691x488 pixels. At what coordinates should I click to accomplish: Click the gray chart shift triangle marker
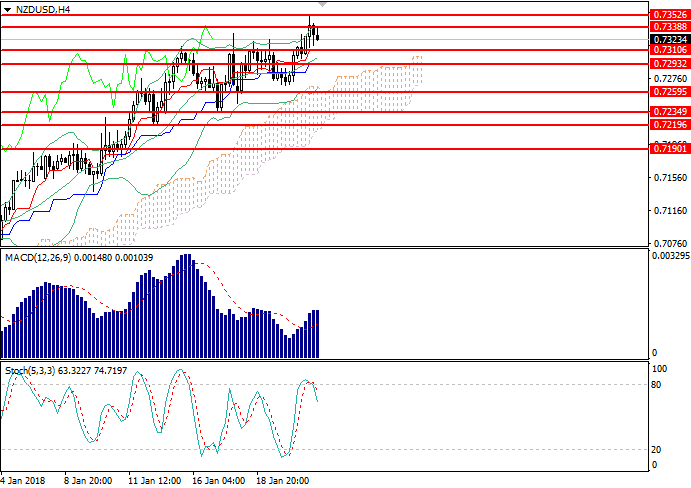tap(320, 6)
